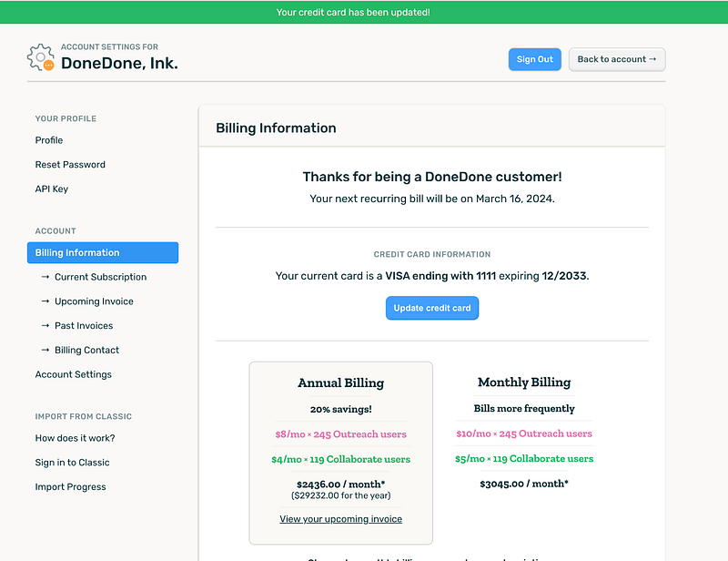728x561 pixels.
Task: Click the Update credit card button
Action: click(x=431, y=308)
